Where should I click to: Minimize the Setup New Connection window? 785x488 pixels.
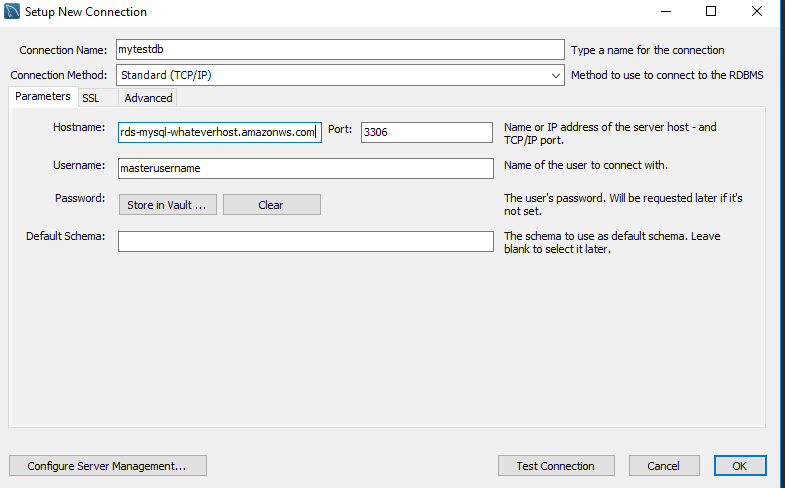point(666,12)
